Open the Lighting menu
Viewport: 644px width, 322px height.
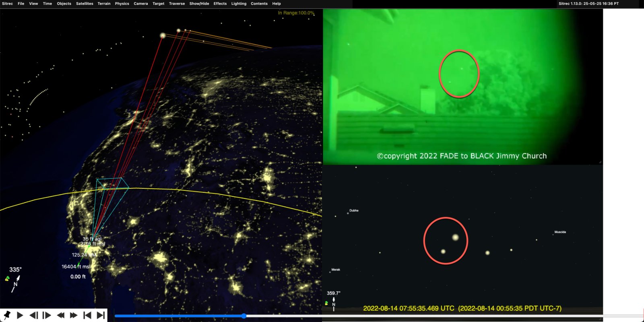point(239,4)
